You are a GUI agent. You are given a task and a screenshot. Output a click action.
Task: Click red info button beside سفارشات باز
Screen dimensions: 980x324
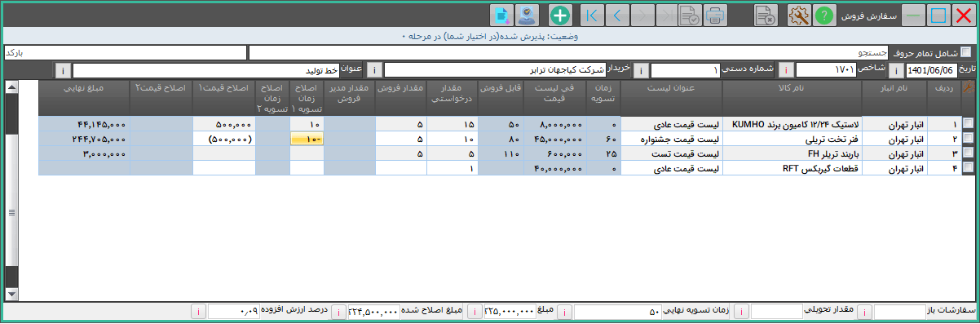point(864,312)
